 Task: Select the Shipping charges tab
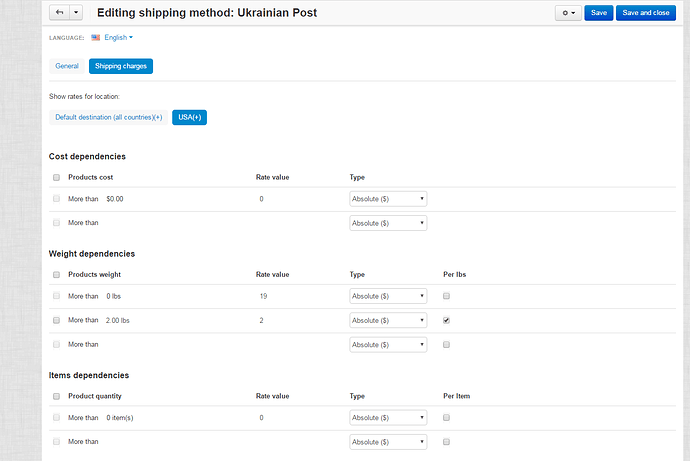click(x=121, y=66)
